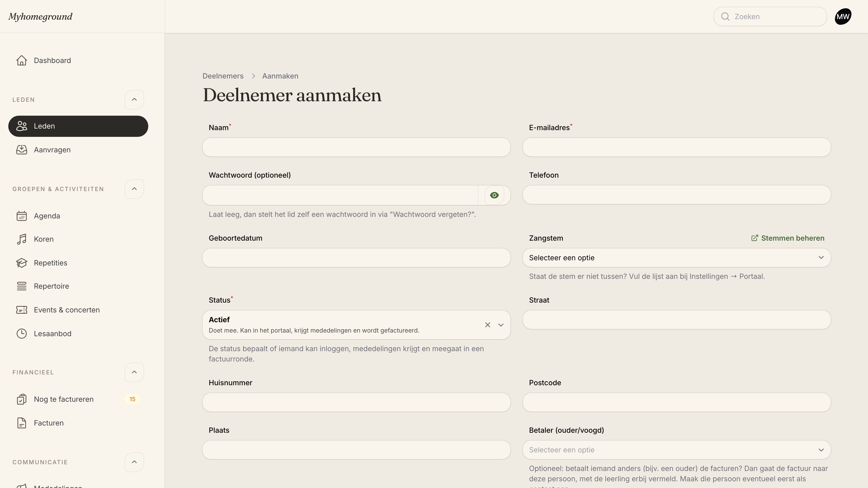This screenshot has height=488, width=868.
Task: Click the Koren music note icon
Action: (21, 239)
